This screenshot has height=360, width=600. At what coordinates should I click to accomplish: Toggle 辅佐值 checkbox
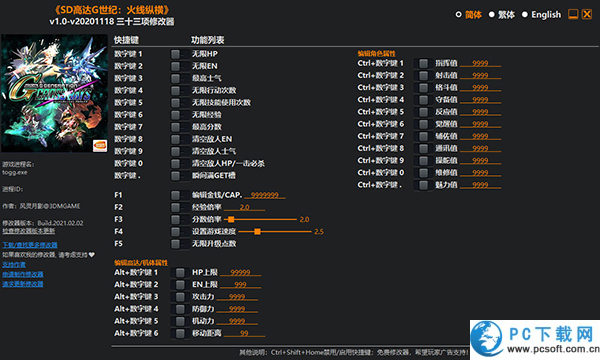click(423, 136)
